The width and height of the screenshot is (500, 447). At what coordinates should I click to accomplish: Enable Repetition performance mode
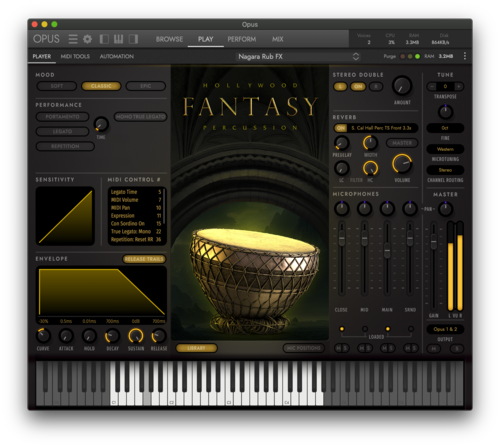coord(65,146)
